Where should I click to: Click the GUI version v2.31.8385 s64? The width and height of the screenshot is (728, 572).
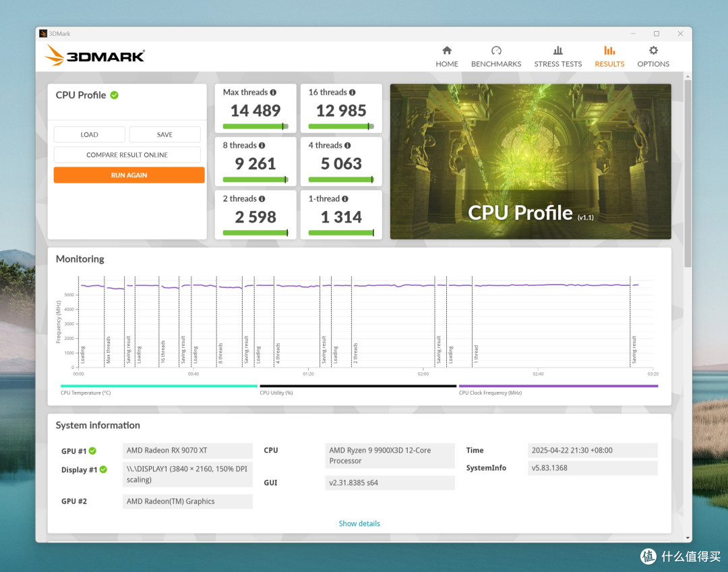pos(390,483)
